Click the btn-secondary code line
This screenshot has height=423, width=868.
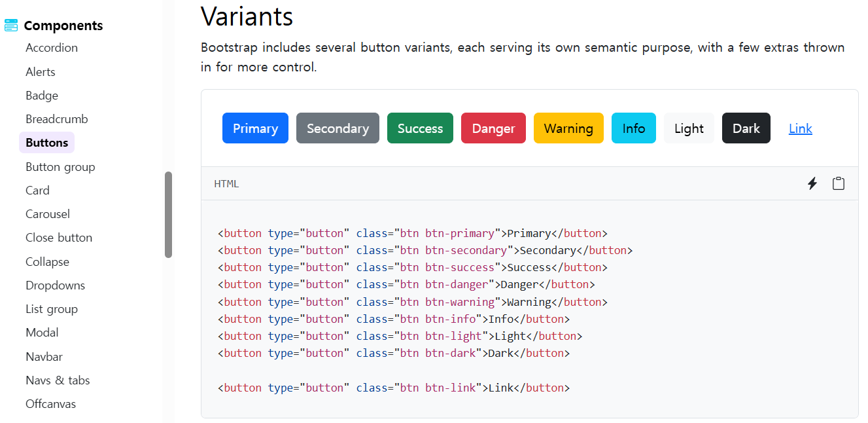[x=425, y=250]
